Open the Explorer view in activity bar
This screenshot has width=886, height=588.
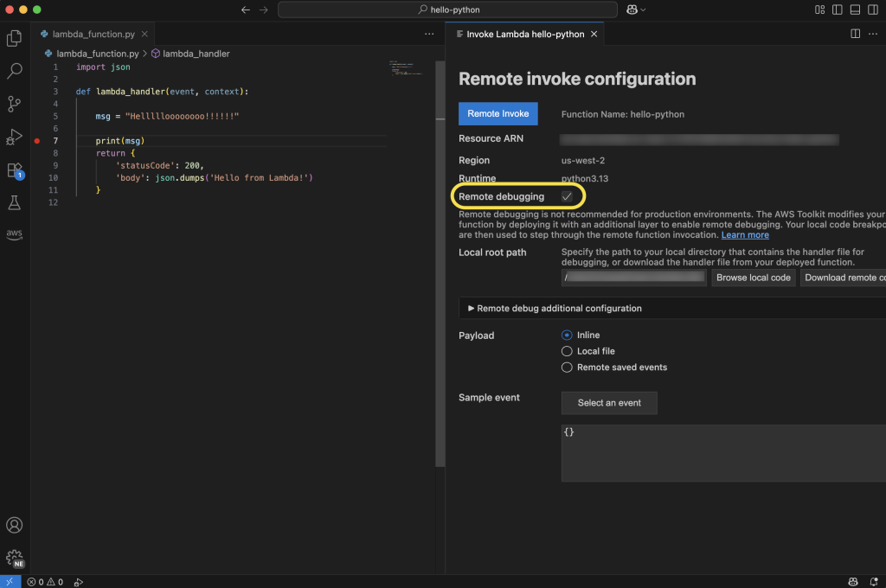[14, 38]
